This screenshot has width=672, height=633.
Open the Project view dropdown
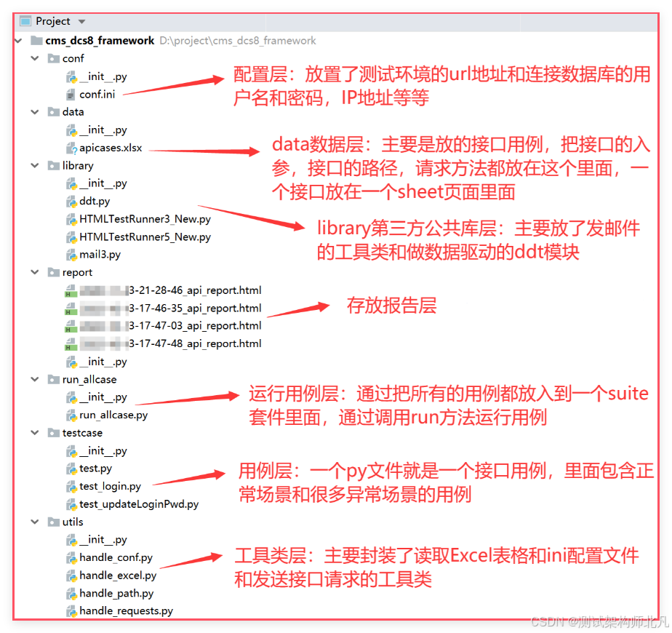(82, 21)
